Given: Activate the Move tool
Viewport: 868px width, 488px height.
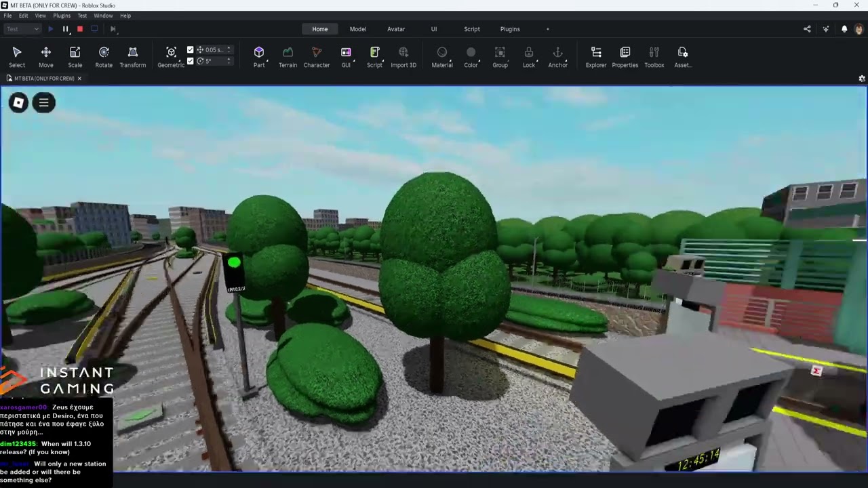Looking at the screenshot, I should (x=46, y=57).
